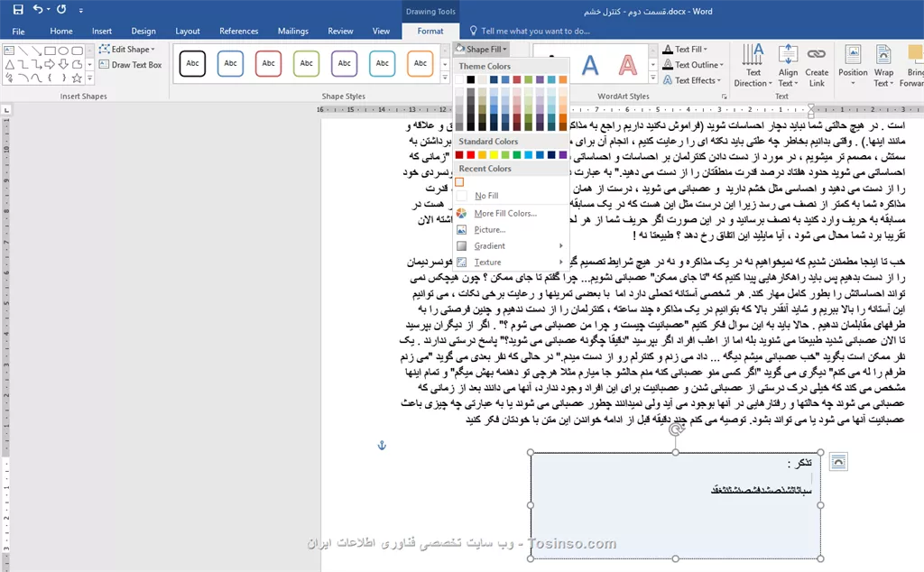This screenshot has width=924, height=572.
Task: Pick the oval shape
Action: coord(64,51)
